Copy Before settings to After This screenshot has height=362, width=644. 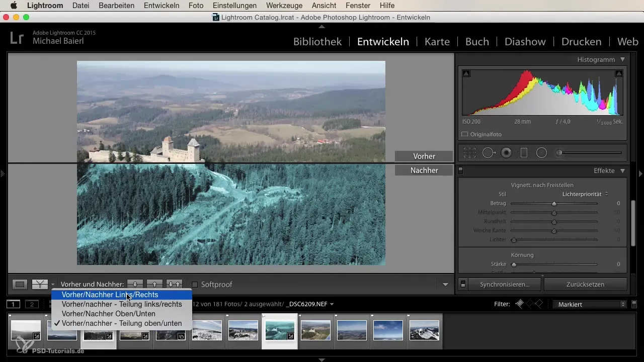[135, 284]
